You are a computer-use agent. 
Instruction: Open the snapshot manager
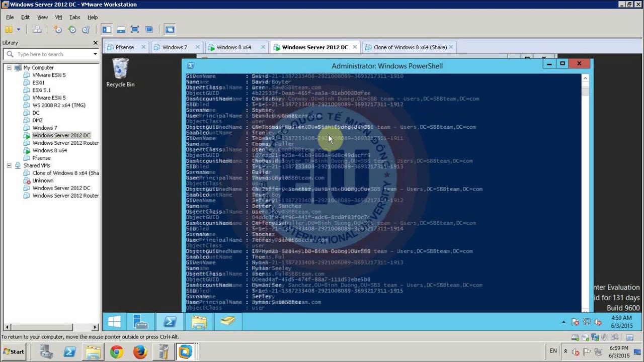[86, 30]
